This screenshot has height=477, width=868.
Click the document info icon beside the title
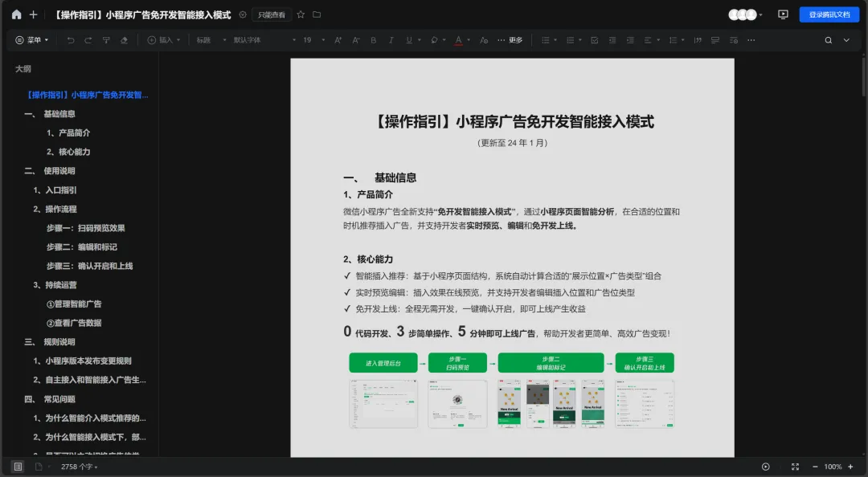(x=243, y=14)
